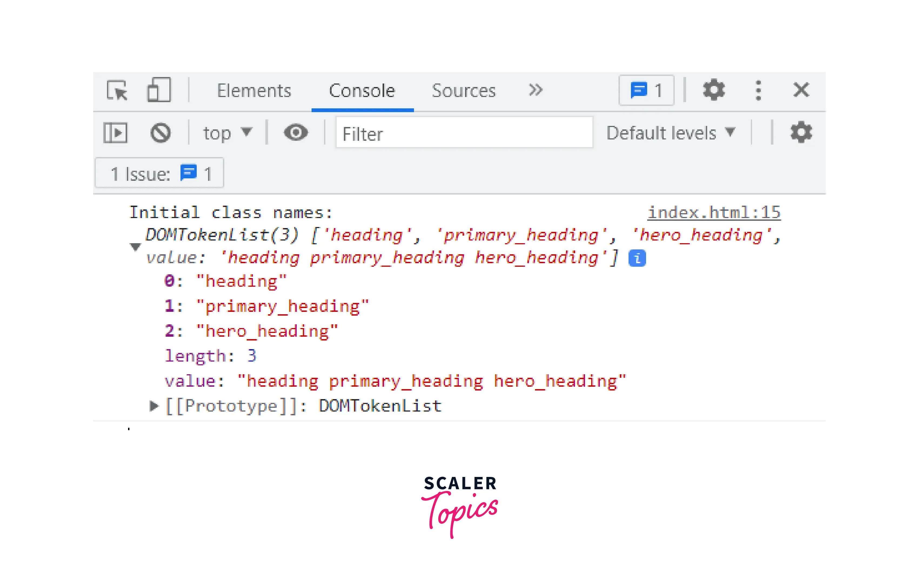Image resolution: width=919 pixels, height=588 pixels.
Task: Click the 1 Issue button
Action: pos(160,174)
